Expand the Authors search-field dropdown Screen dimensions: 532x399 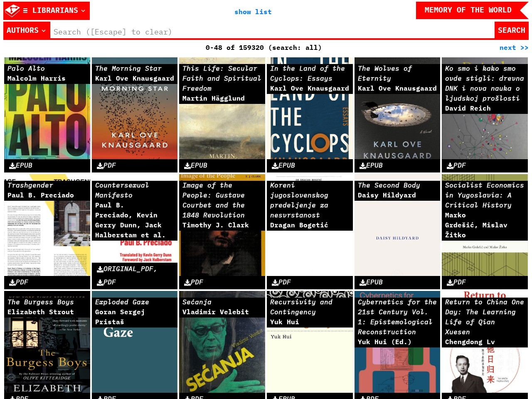27,30
